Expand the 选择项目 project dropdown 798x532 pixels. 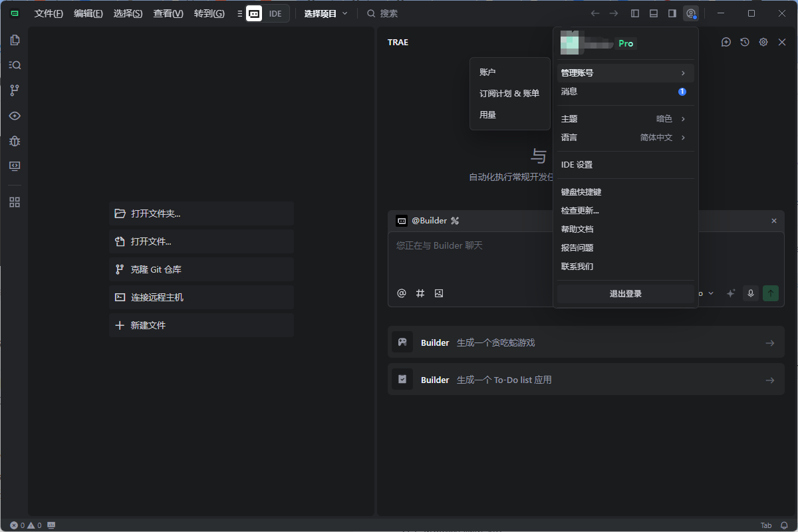(x=326, y=13)
